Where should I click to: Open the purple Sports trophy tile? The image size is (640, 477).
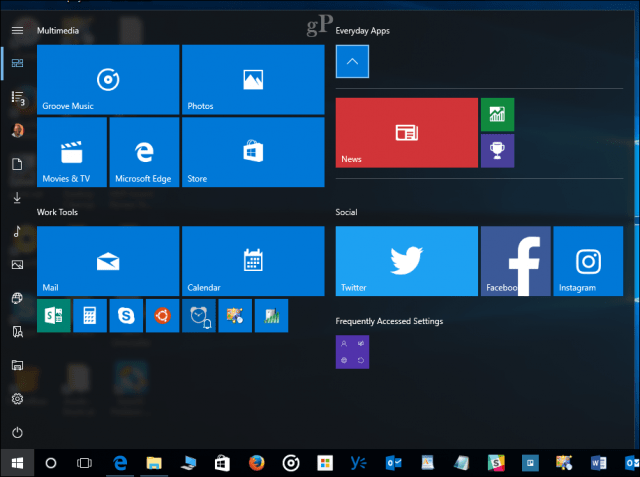(x=497, y=151)
